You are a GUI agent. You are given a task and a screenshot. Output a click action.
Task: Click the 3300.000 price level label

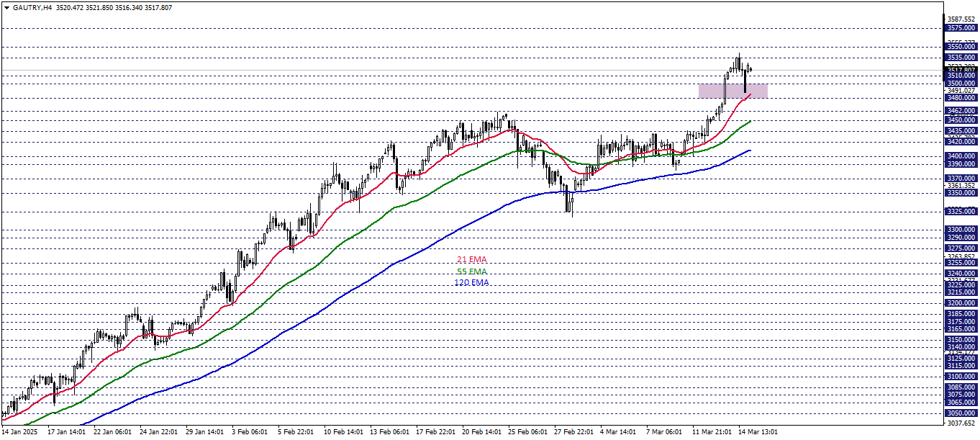[961, 230]
